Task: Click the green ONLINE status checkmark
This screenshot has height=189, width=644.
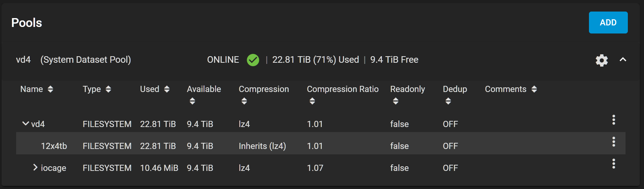Action: tap(253, 60)
